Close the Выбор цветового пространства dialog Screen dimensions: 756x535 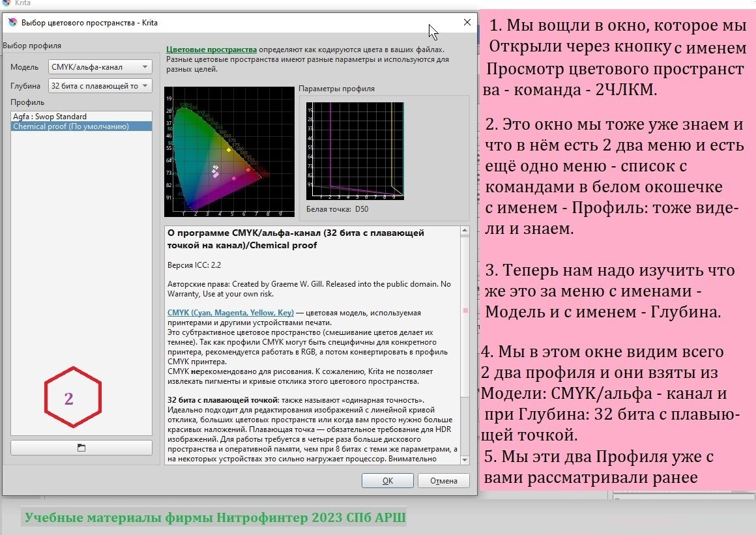coord(467,22)
